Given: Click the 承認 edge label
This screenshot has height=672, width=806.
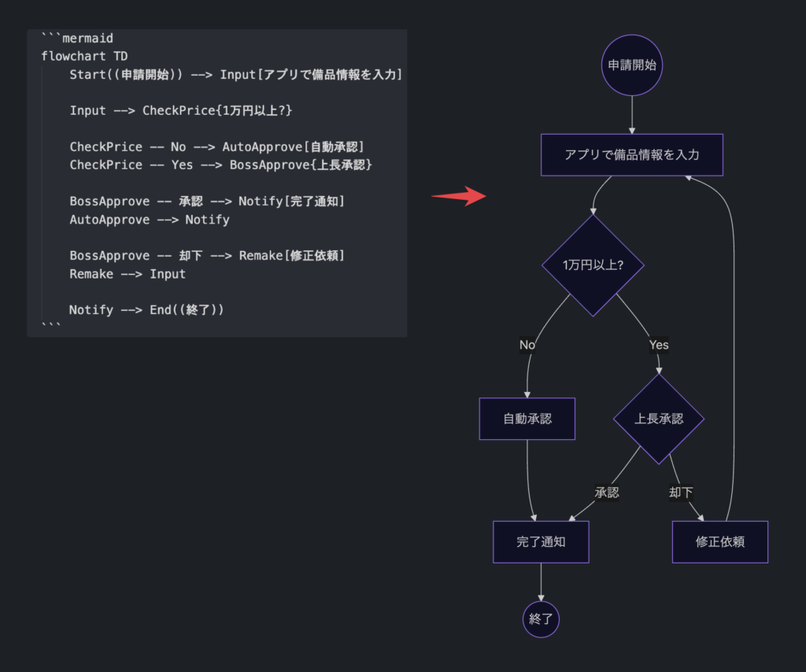Looking at the screenshot, I should [606, 493].
